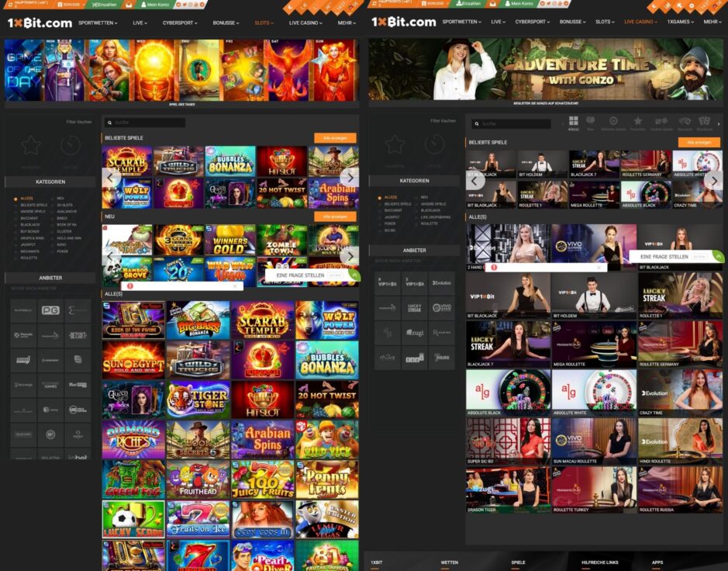This screenshot has height=571, width=728.
Task: Open Spiele footer tab
Action: tap(518, 562)
